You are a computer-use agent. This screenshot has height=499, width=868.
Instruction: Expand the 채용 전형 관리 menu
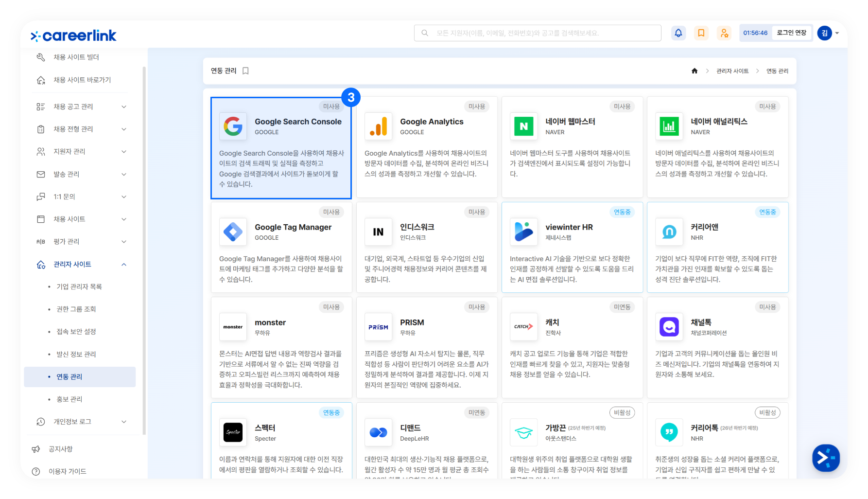coord(124,129)
